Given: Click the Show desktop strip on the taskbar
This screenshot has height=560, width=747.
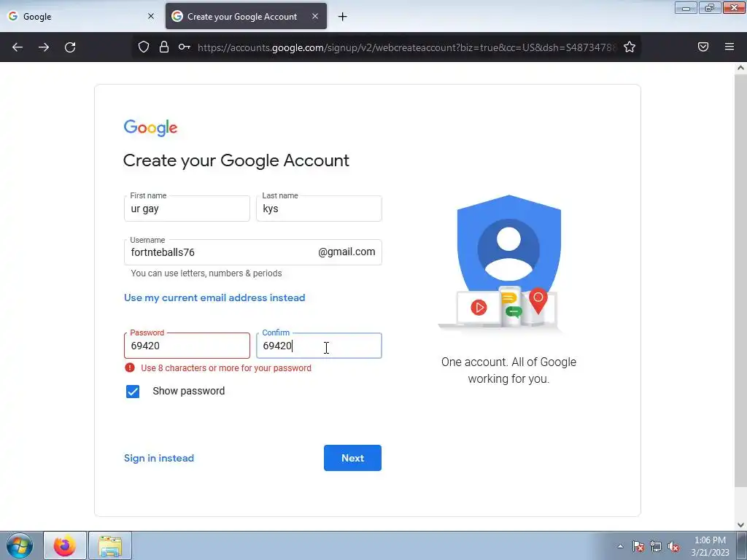Looking at the screenshot, I should click(742, 545).
